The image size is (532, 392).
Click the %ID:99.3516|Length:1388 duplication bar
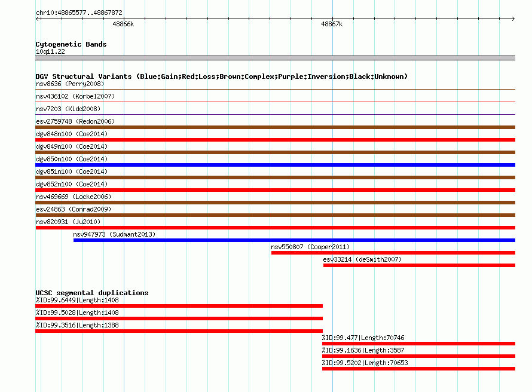[179, 331]
